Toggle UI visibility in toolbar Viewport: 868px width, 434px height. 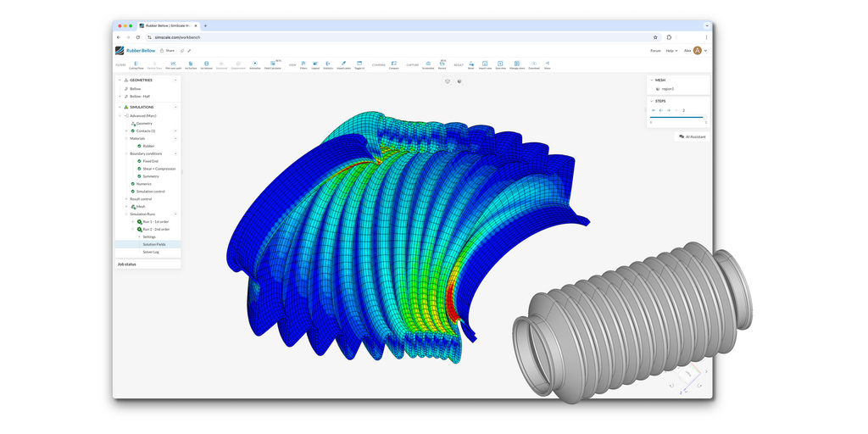pyautogui.click(x=359, y=64)
